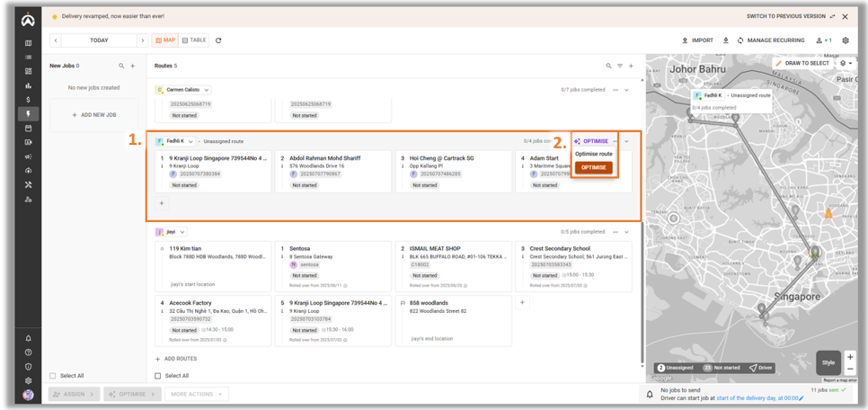The width and height of the screenshot is (868, 410).
Task: Open the camera video icon in sidebar
Action: point(28,142)
